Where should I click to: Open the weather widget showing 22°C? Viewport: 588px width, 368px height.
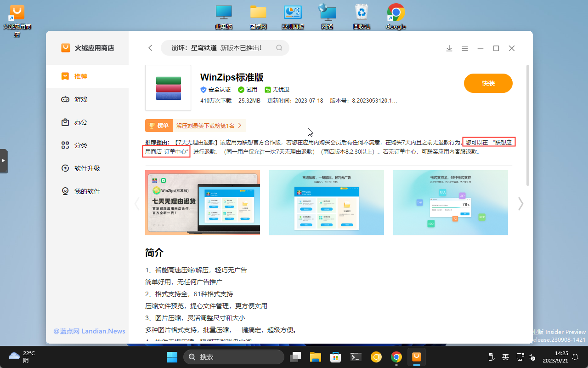click(x=22, y=357)
